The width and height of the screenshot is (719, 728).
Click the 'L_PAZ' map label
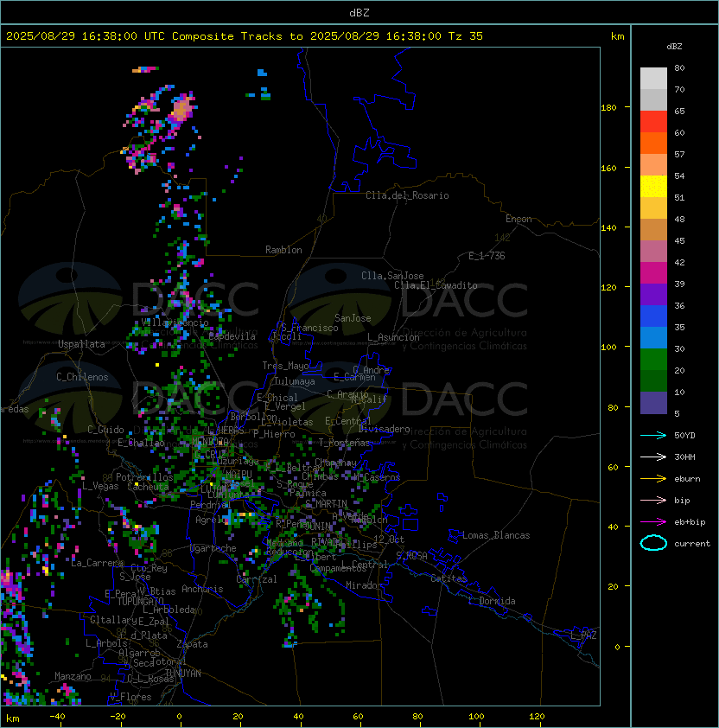[x=583, y=635]
